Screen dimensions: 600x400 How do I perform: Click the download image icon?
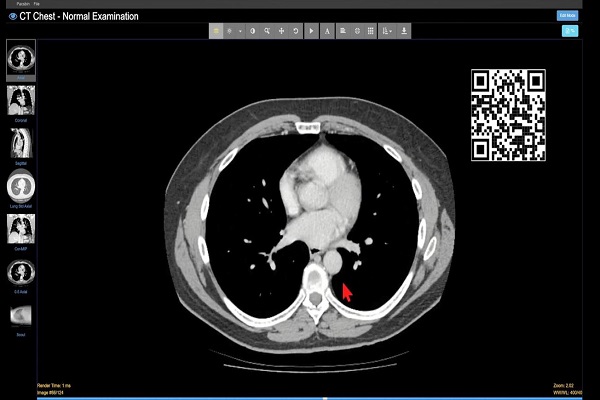coord(404,31)
